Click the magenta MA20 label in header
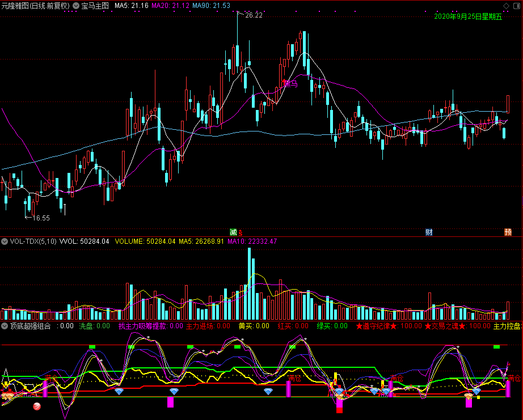 tap(170, 6)
